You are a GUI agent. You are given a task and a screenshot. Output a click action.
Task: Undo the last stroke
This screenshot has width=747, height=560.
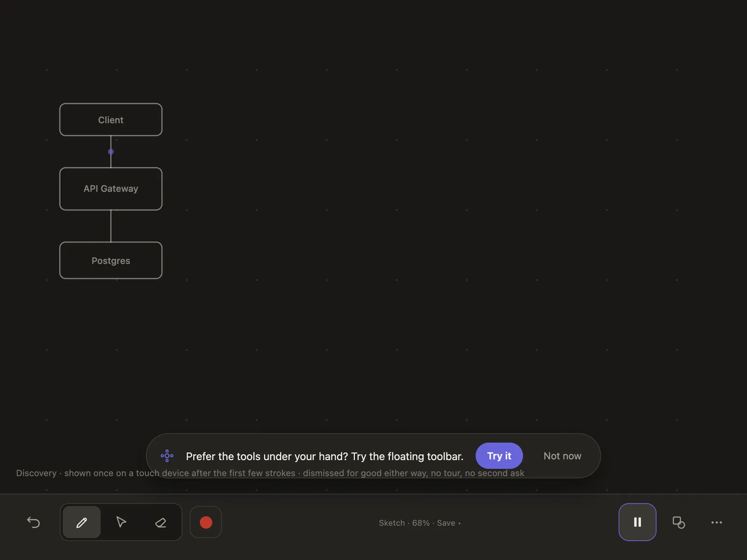pos(34,522)
